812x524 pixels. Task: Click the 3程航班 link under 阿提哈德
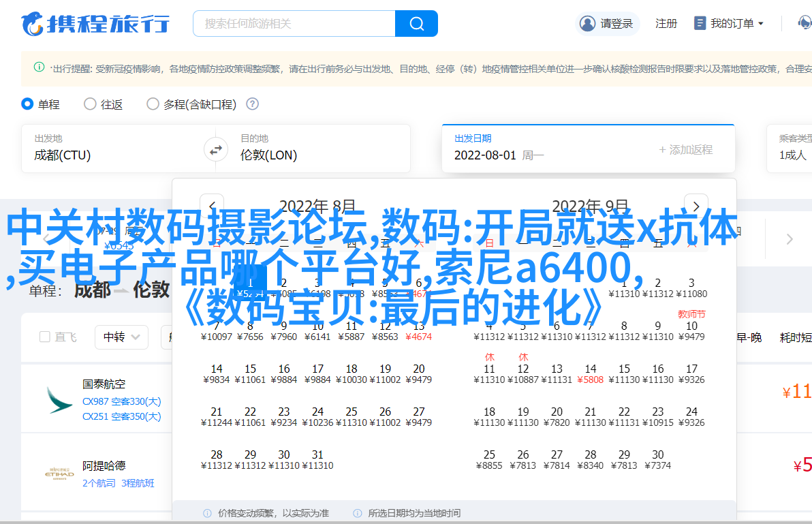coord(138,483)
